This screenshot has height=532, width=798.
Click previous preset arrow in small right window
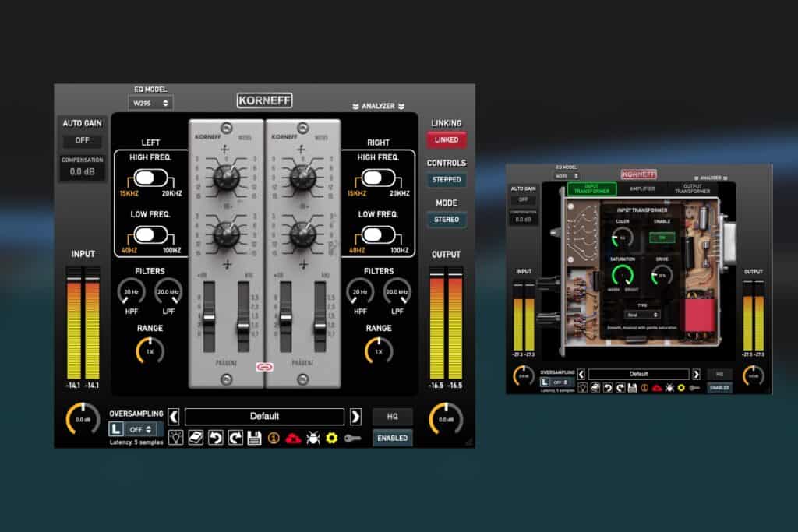[x=581, y=375]
